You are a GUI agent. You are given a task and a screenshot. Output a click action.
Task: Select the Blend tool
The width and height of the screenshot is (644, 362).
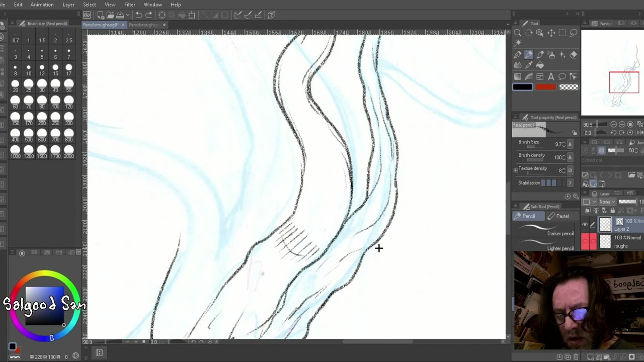pyautogui.click(x=518, y=65)
